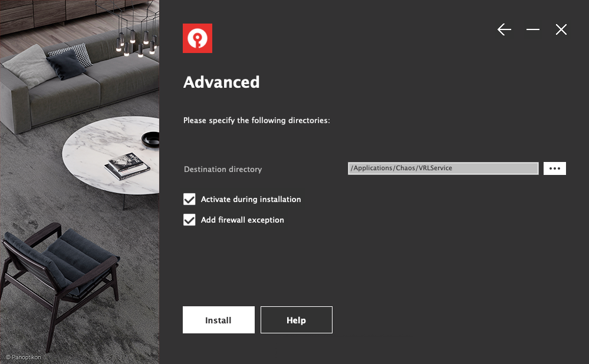Open Help for installer assistance
This screenshot has width=589, height=364.
296,320
